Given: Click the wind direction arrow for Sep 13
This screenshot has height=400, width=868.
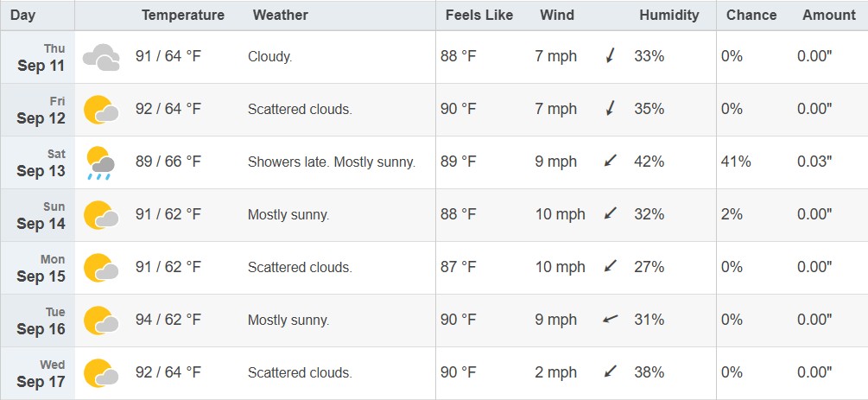Looking at the screenshot, I should point(611,162).
